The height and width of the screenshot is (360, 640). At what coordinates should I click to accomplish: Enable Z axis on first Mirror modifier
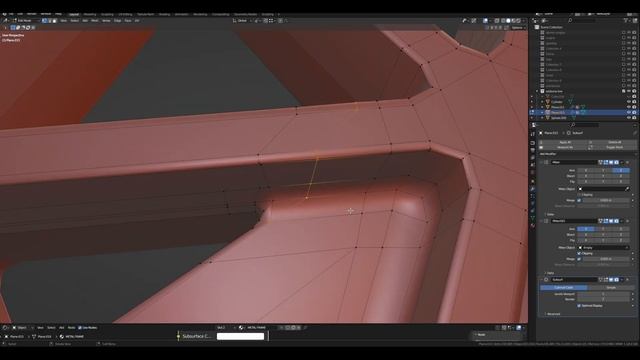tap(621, 171)
